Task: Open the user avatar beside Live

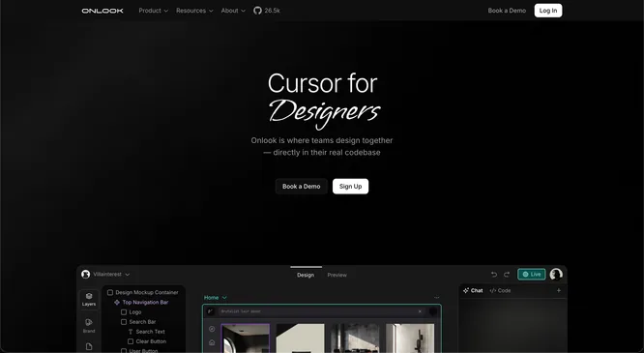Action: coord(556,274)
